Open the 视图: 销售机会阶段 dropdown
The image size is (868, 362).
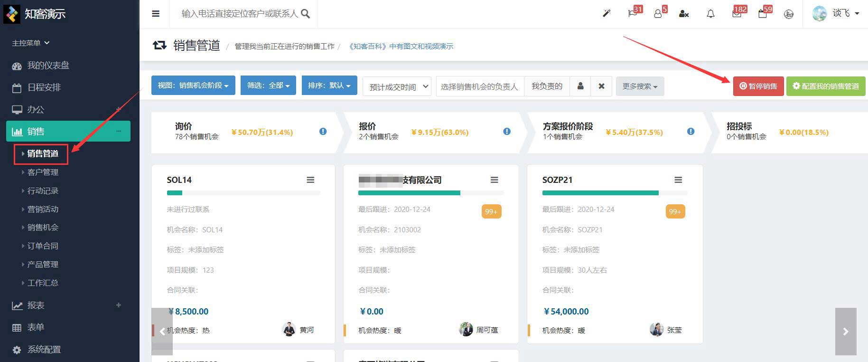193,86
